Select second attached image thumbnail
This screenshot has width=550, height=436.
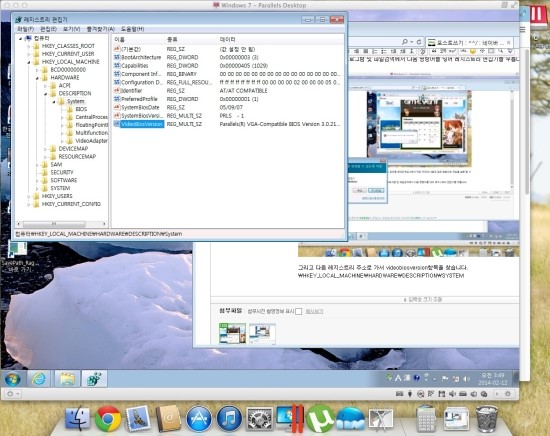(x=262, y=333)
